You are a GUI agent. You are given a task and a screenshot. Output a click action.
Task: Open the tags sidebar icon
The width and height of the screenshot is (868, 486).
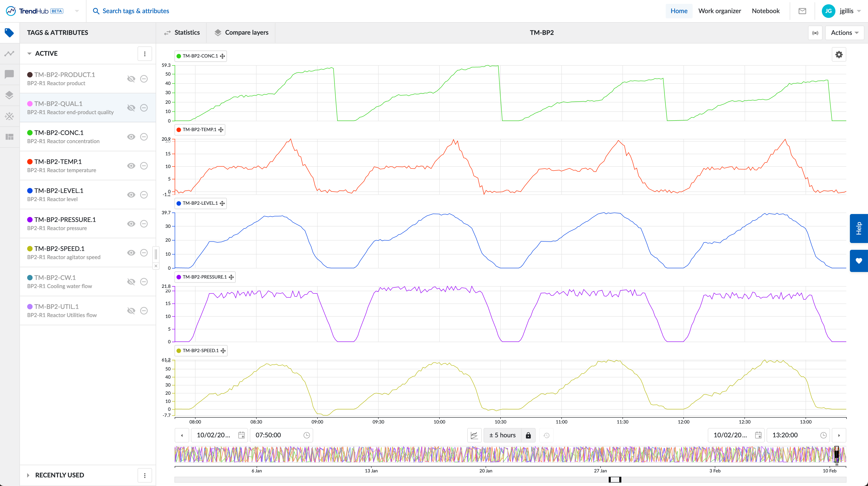10,33
